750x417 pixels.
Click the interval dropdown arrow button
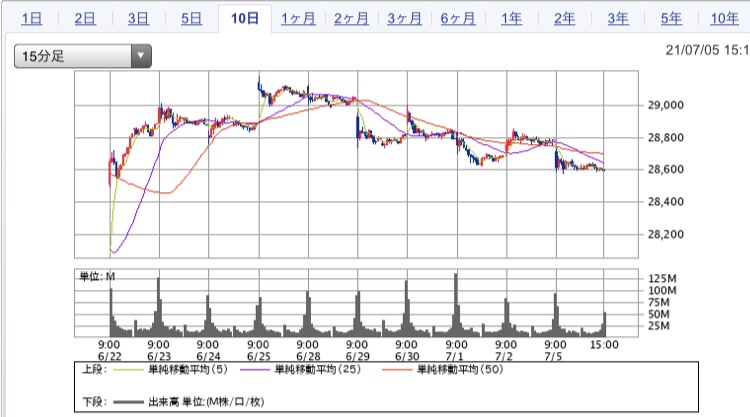pos(141,56)
